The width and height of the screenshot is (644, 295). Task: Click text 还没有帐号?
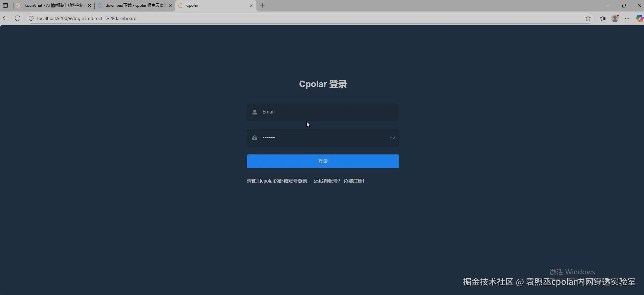tap(327, 181)
